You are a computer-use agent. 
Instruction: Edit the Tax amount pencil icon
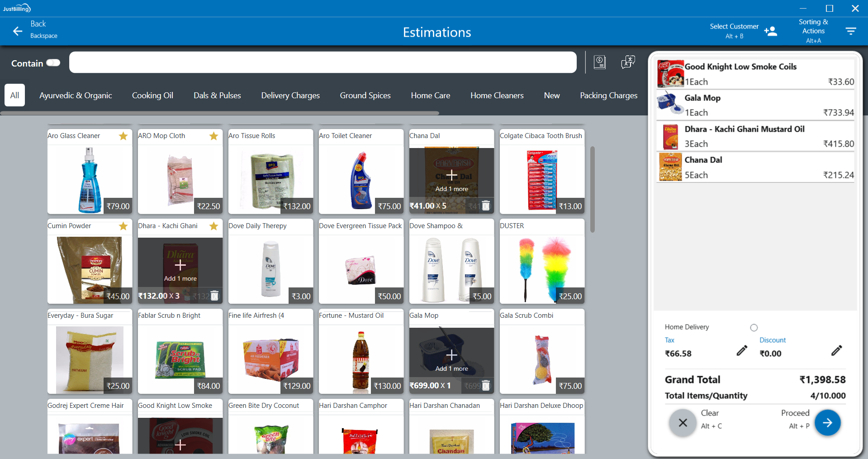click(x=741, y=351)
